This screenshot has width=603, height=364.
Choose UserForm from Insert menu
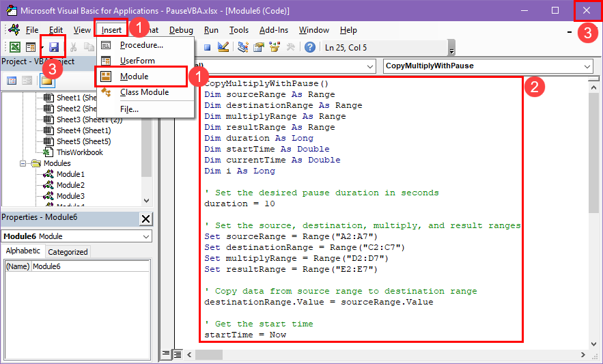(145, 61)
